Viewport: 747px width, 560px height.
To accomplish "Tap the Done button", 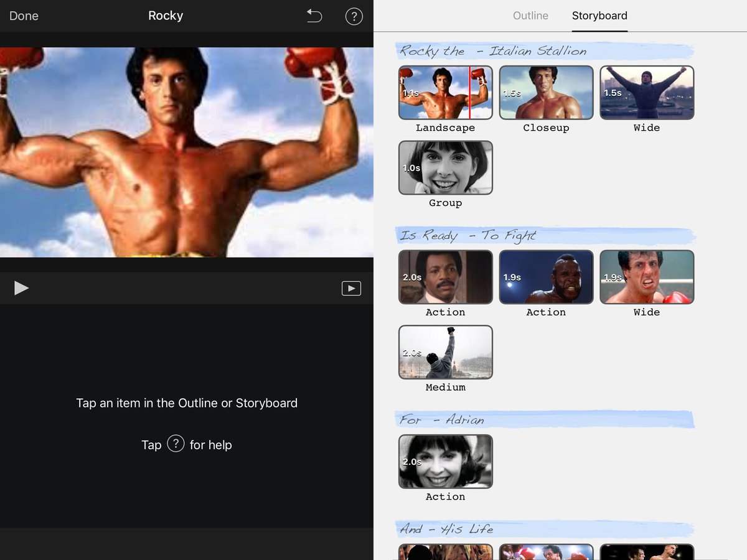I will (24, 16).
